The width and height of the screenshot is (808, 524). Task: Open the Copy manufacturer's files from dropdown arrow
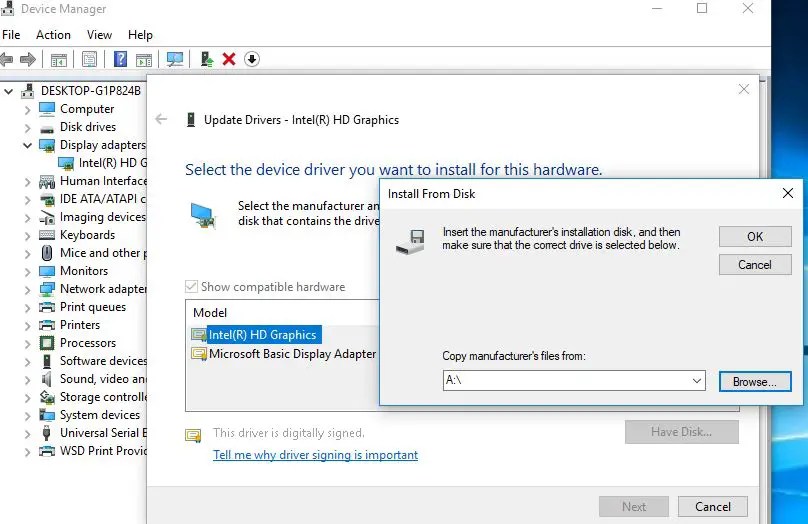coord(697,381)
